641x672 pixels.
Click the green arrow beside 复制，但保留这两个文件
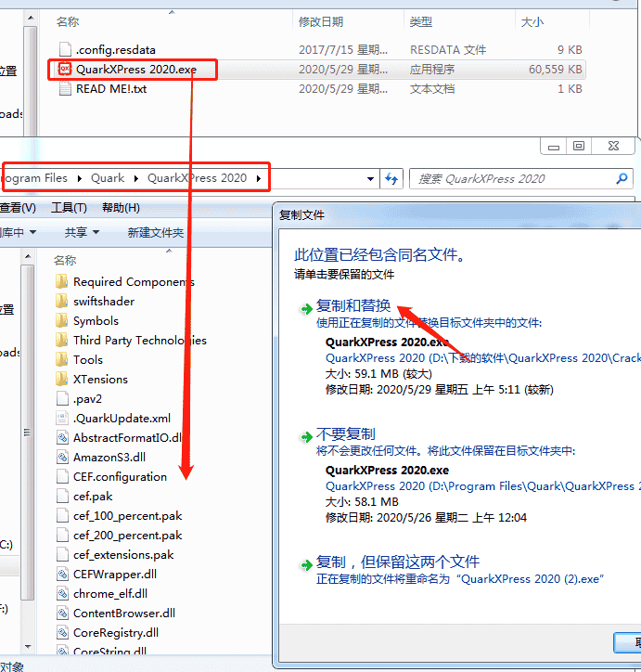306,565
